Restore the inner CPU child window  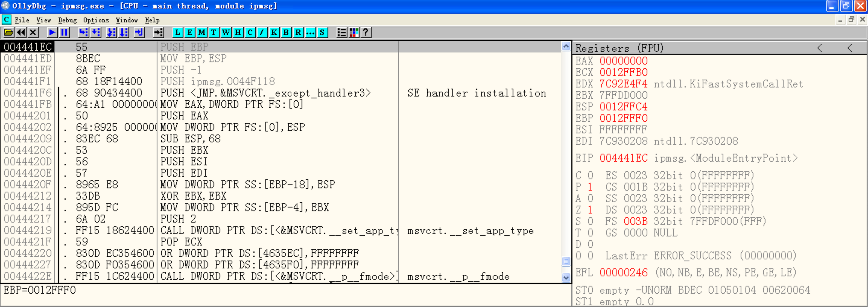[x=851, y=20]
